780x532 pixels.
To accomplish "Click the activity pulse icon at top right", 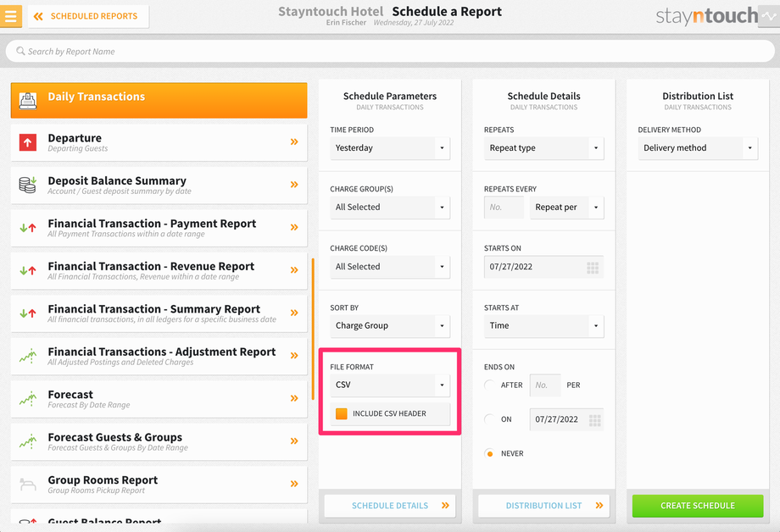I will pyautogui.click(x=769, y=16).
